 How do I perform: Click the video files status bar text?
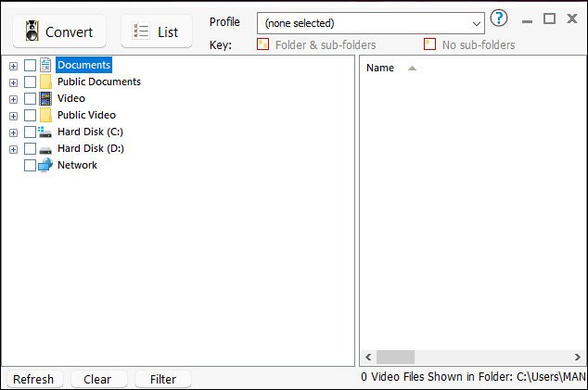[473, 376]
